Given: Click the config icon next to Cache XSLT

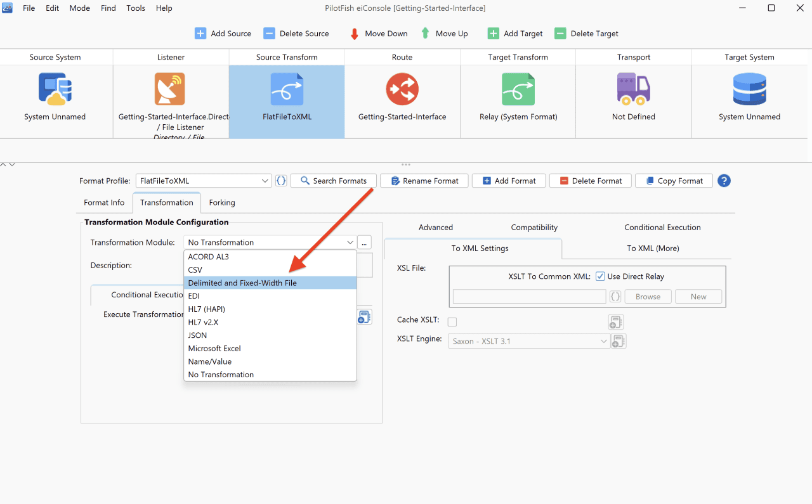Looking at the screenshot, I should click(615, 322).
